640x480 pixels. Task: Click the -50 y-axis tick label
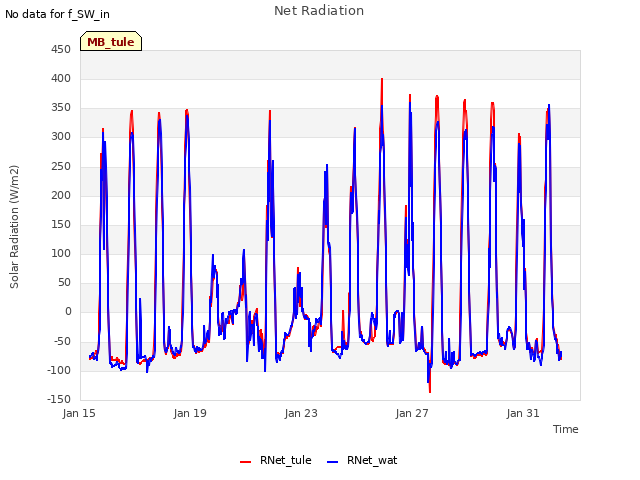pyautogui.click(x=62, y=341)
